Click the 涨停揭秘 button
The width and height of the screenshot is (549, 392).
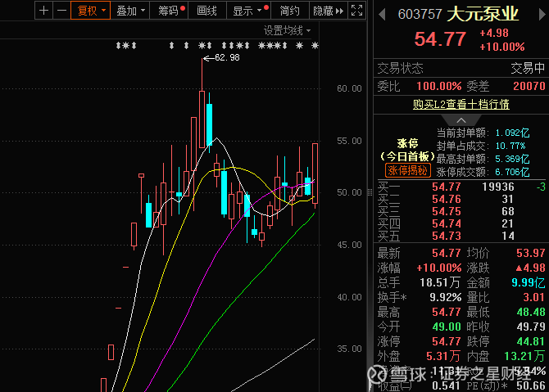coord(408,171)
